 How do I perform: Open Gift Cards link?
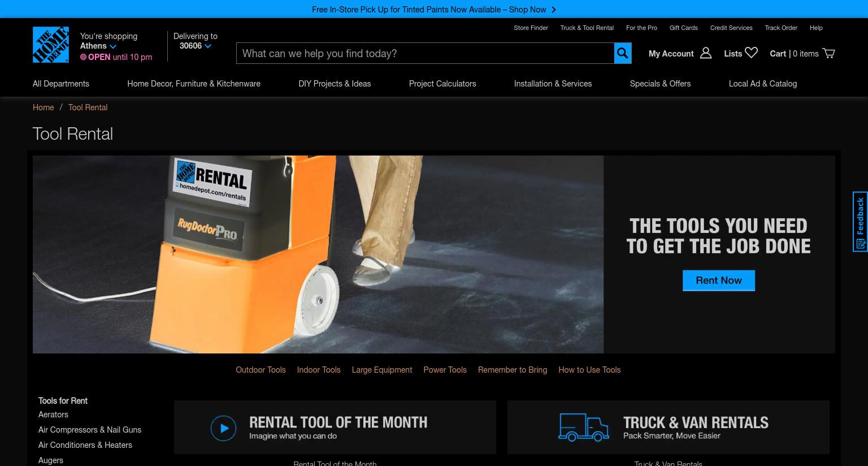click(x=683, y=28)
